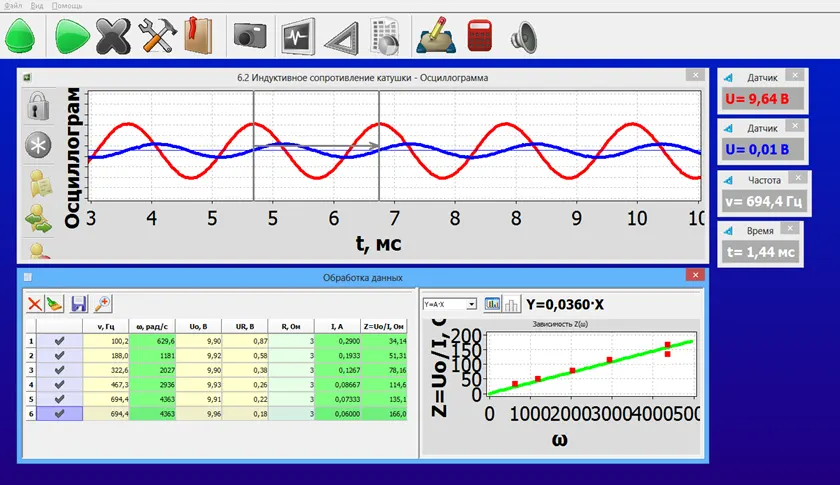This screenshot has height=485, width=840.
Task: Click the red calculator icon
Action: (x=479, y=36)
